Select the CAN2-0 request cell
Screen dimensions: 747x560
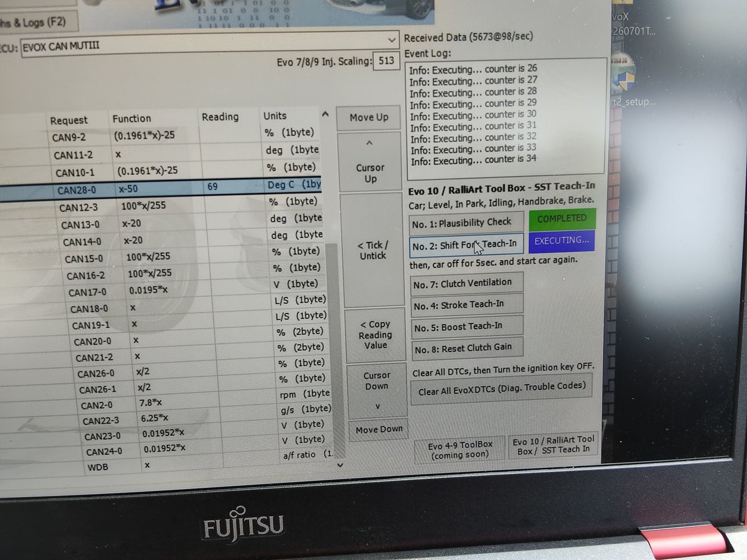coord(97,406)
